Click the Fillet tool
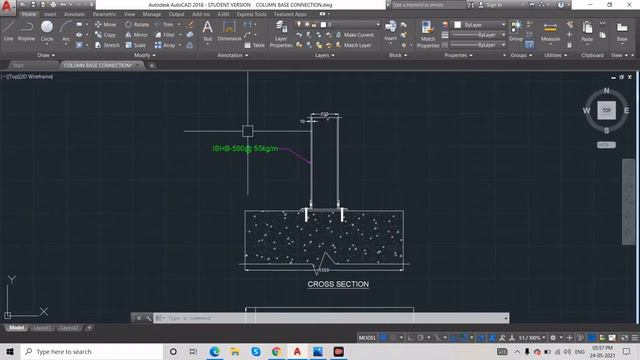 (x=165, y=35)
